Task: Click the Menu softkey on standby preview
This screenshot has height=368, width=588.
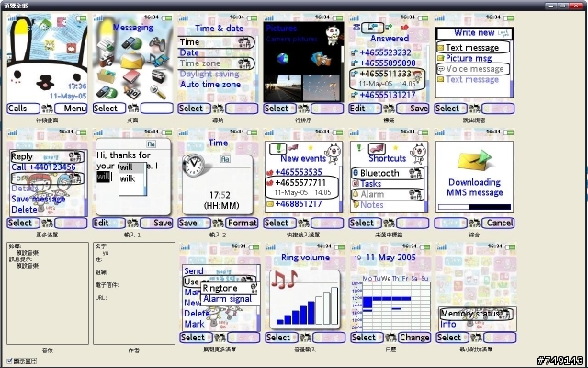Action: click(x=71, y=109)
